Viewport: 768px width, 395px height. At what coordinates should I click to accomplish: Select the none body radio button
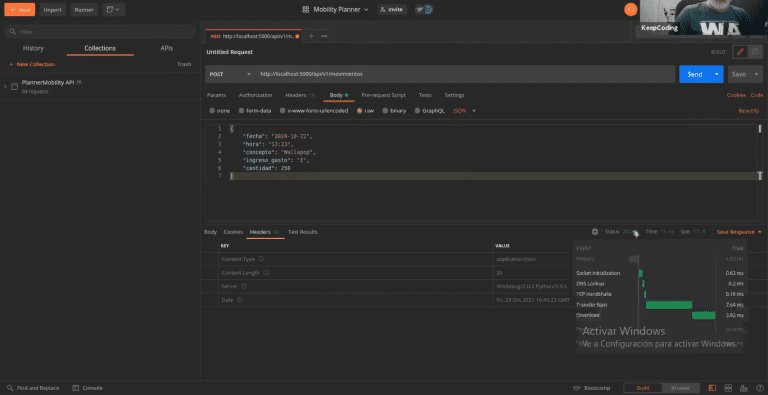click(212, 111)
